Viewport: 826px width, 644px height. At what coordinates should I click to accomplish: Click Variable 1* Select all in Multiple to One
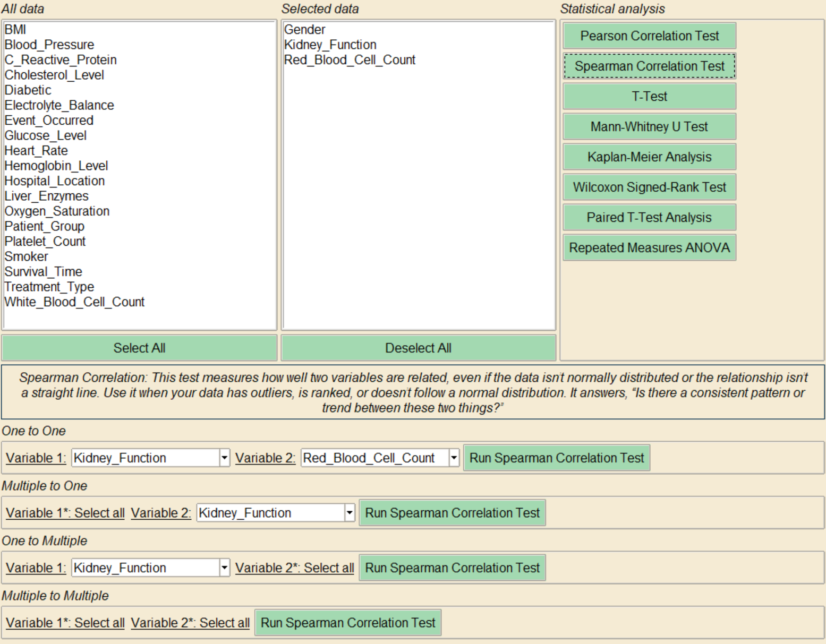click(x=65, y=513)
